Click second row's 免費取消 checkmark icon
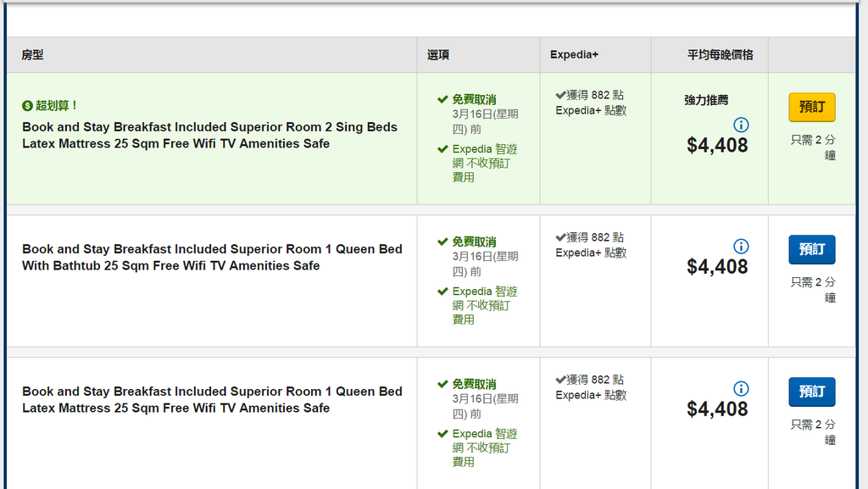 click(442, 242)
